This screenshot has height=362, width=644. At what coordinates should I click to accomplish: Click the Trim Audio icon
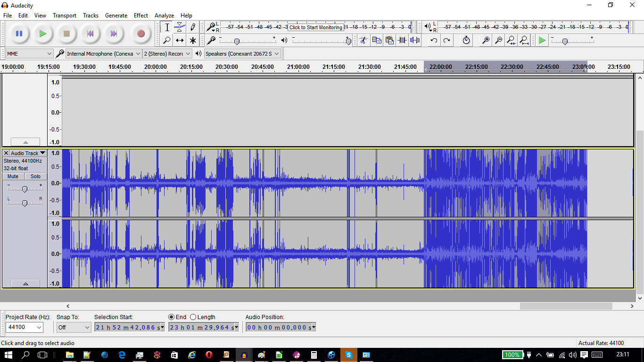pyautogui.click(x=402, y=41)
